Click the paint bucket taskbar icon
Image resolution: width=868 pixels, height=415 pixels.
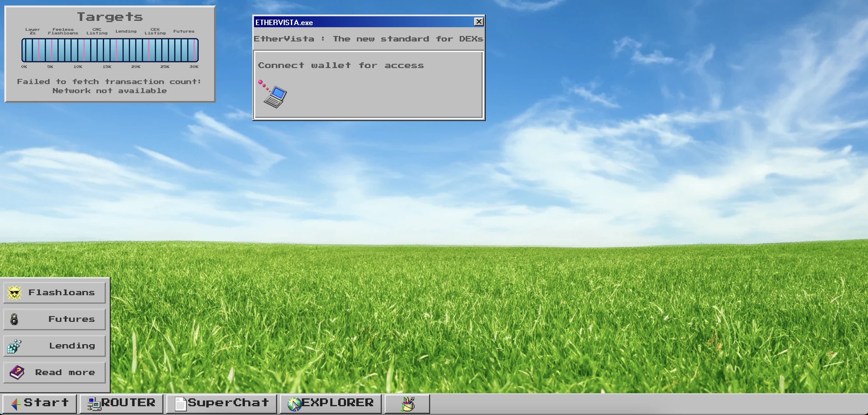pyautogui.click(x=407, y=404)
